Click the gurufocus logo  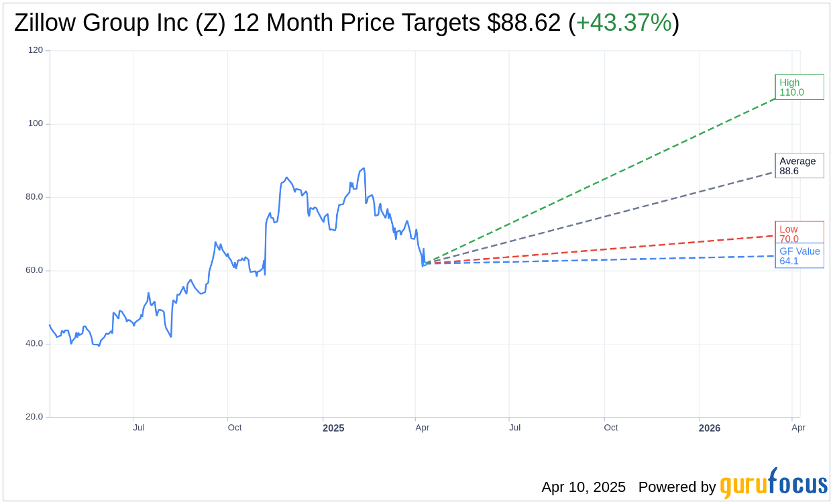coord(773,484)
